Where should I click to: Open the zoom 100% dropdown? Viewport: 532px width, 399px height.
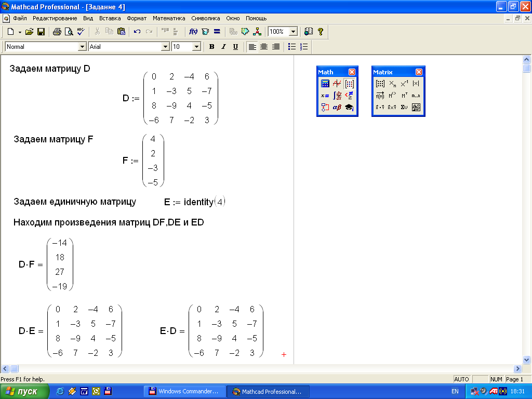294,32
